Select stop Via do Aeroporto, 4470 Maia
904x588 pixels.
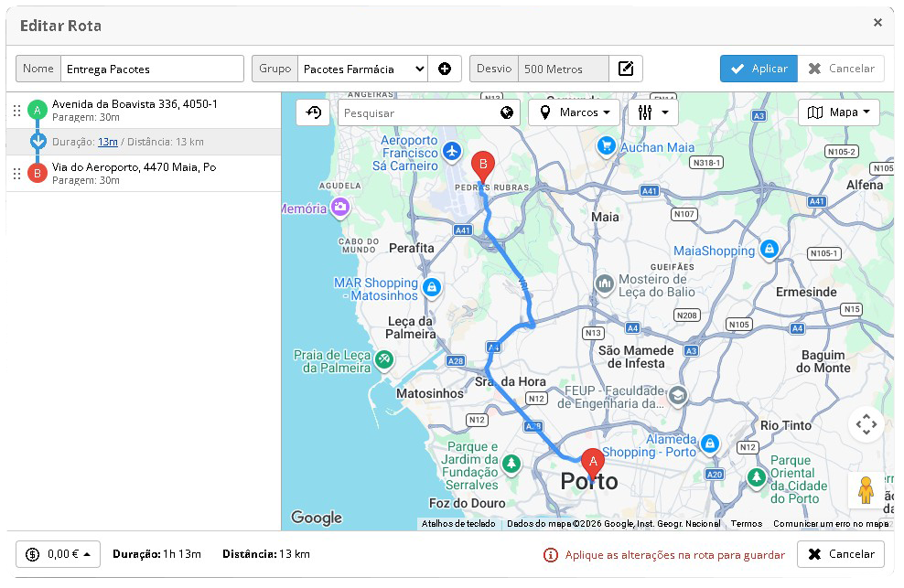[x=135, y=167]
